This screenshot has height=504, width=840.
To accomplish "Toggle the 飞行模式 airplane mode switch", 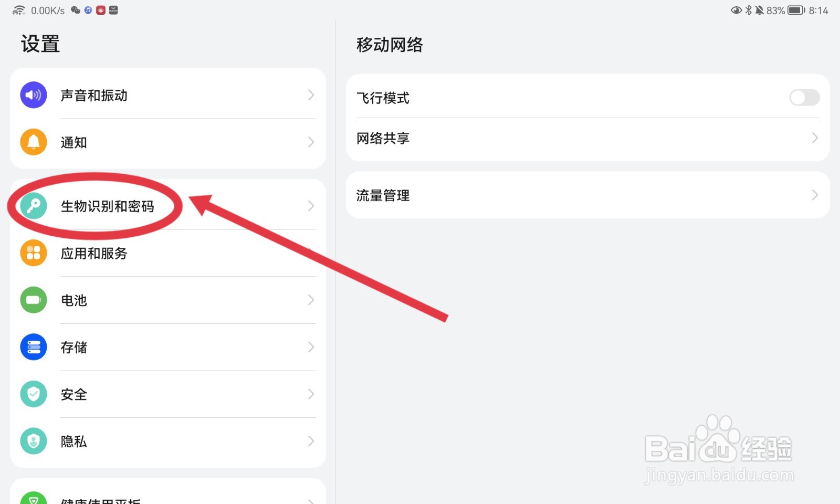I will coord(804,97).
